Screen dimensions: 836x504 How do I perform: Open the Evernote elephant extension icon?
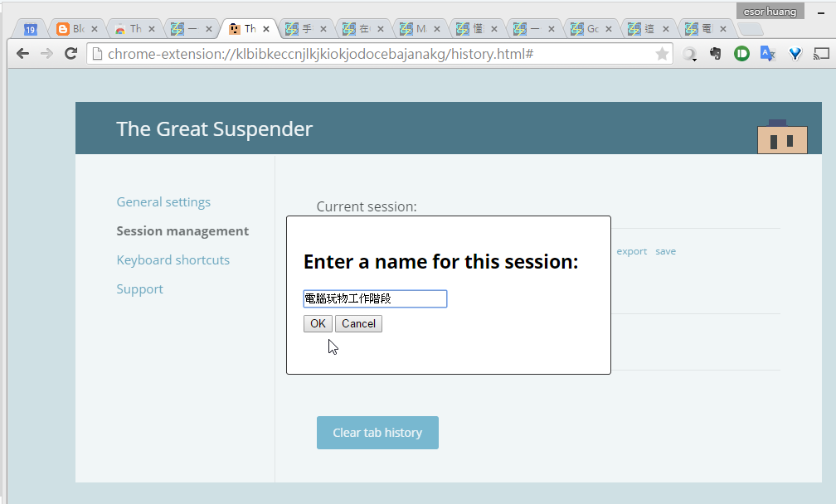pyautogui.click(x=716, y=53)
